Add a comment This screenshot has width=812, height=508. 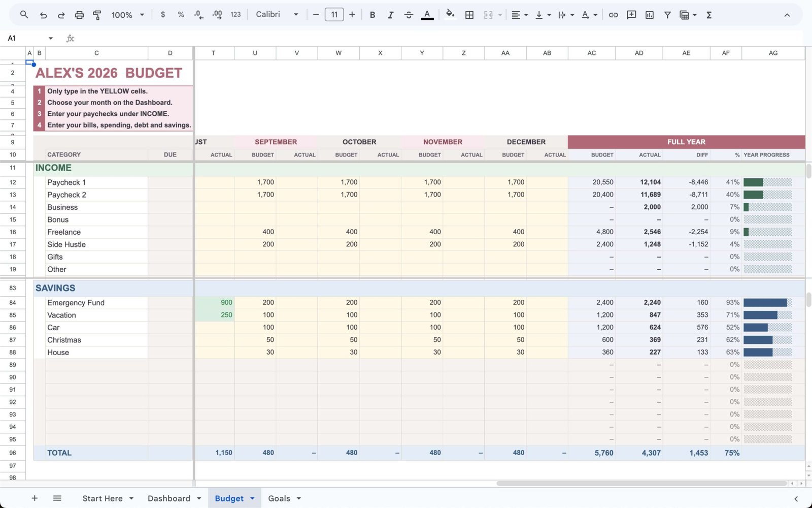click(631, 15)
